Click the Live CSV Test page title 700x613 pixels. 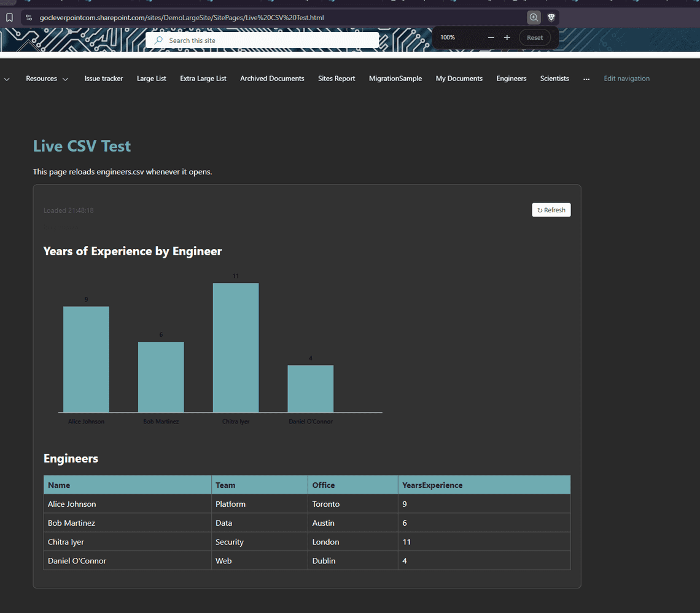tap(82, 146)
